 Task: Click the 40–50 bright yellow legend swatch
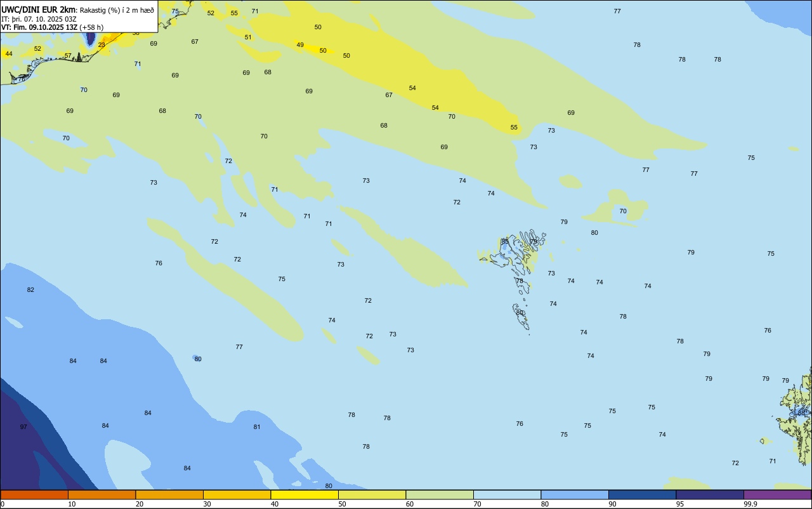[x=304, y=494]
